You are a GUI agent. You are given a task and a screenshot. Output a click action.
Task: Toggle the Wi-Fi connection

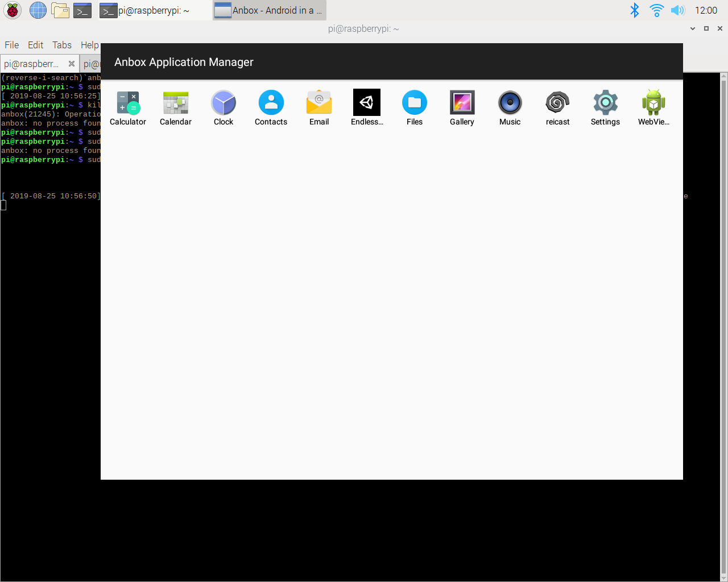click(656, 10)
